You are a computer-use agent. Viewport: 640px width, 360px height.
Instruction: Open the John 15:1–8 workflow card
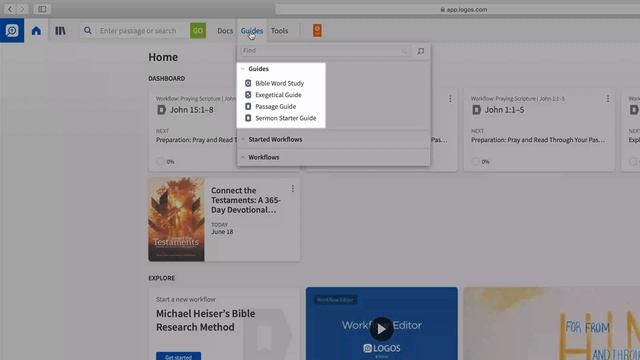click(x=192, y=131)
